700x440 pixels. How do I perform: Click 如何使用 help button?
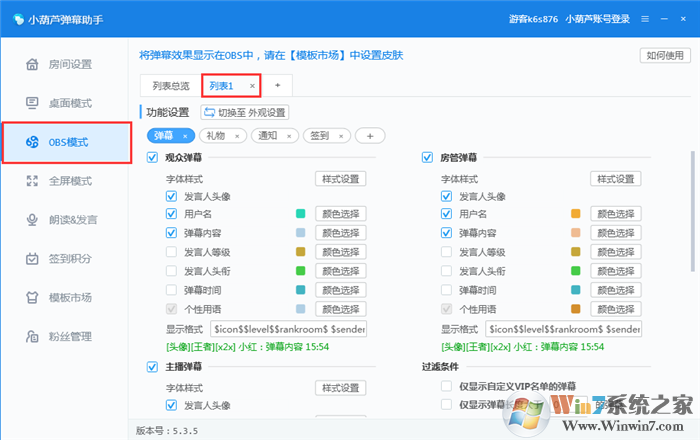pyautogui.click(x=664, y=57)
